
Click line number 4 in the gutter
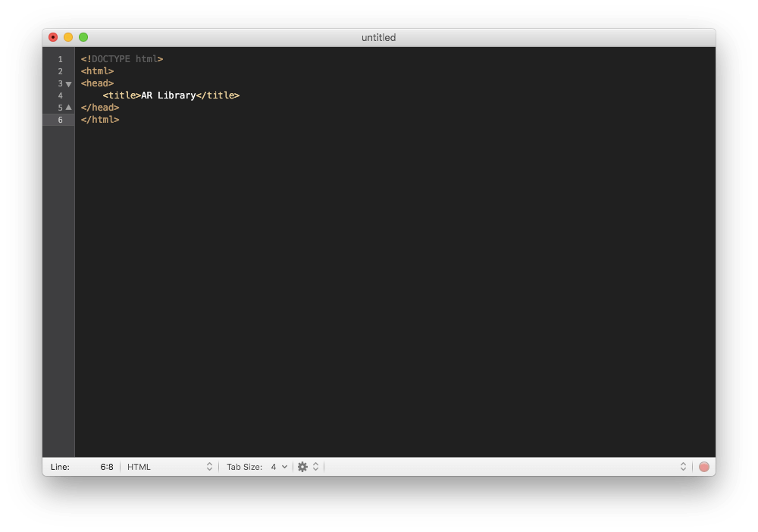[60, 95]
